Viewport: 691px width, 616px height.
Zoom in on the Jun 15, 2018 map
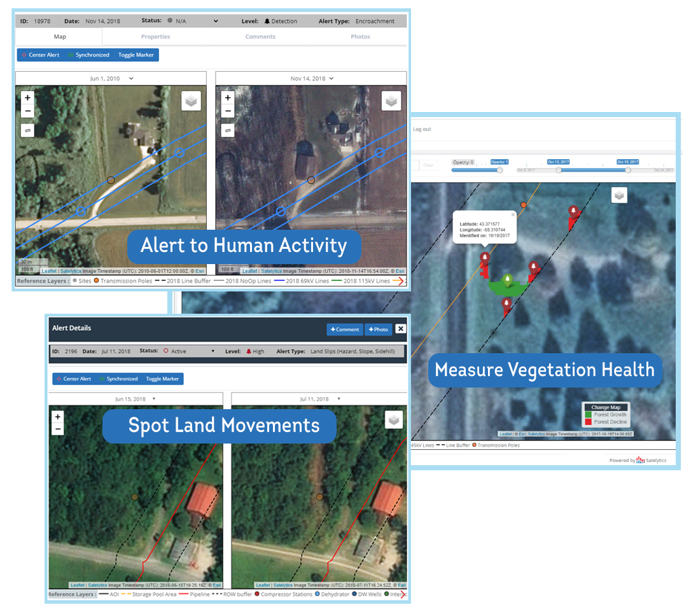[58, 417]
